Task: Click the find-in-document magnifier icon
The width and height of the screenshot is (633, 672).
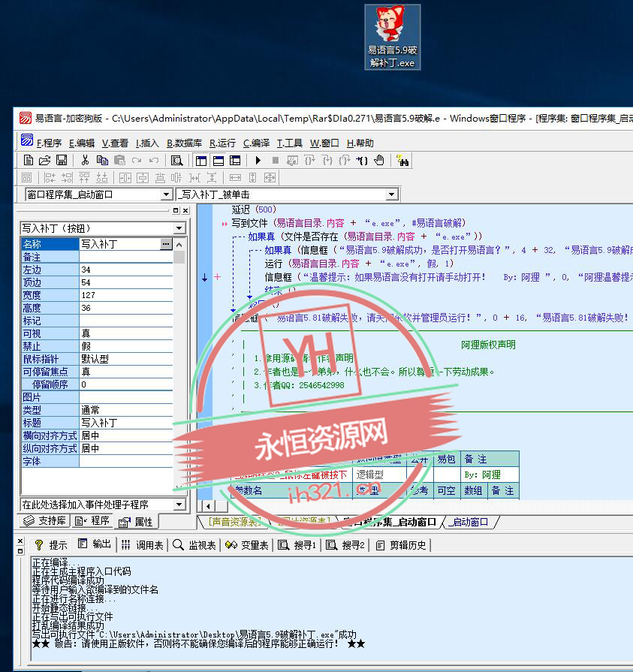Action: pyautogui.click(x=176, y=161)
